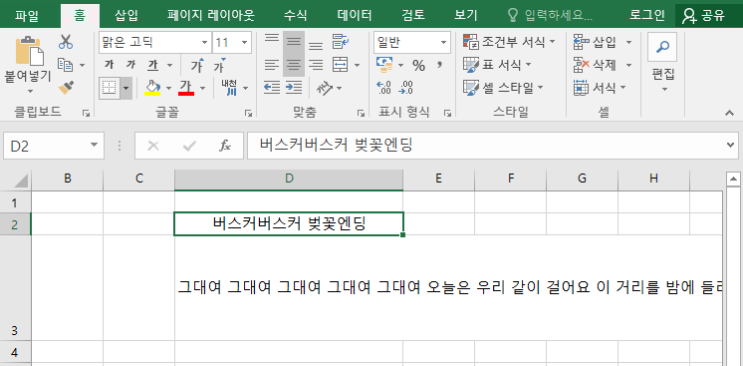Open the font name dropdown
The height and width of the screenshot is (366, 743).
click(205, 43)
